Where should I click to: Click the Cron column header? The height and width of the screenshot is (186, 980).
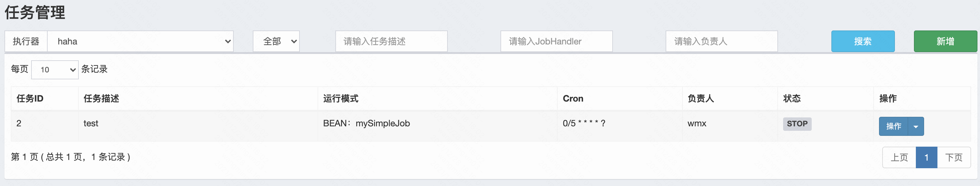[x=573, y=98]
